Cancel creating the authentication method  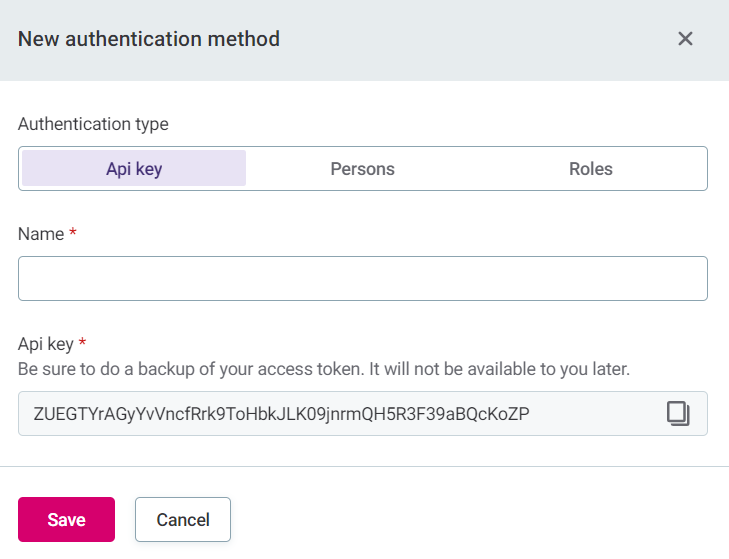click(183, 519)
